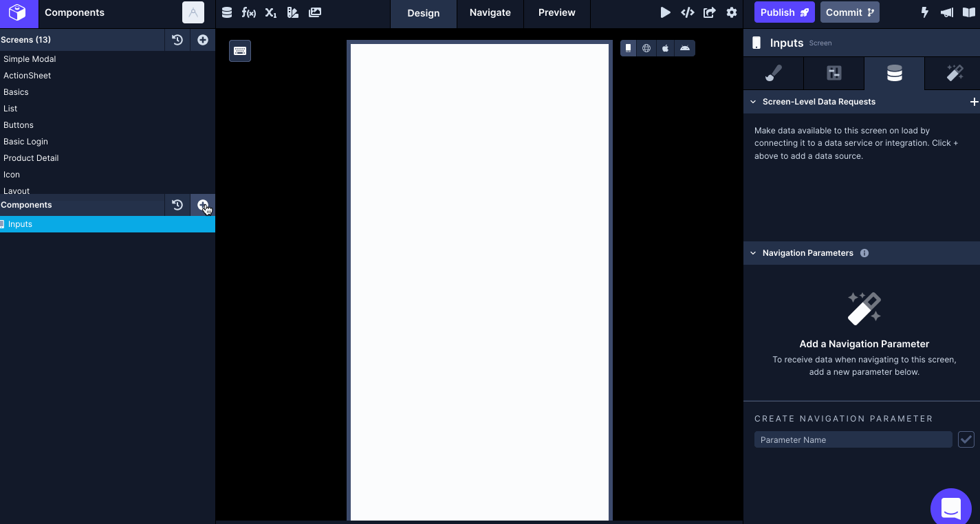Open the project settings gear
The height and width of the screenshot is (524, 980).
click(732, 12)
